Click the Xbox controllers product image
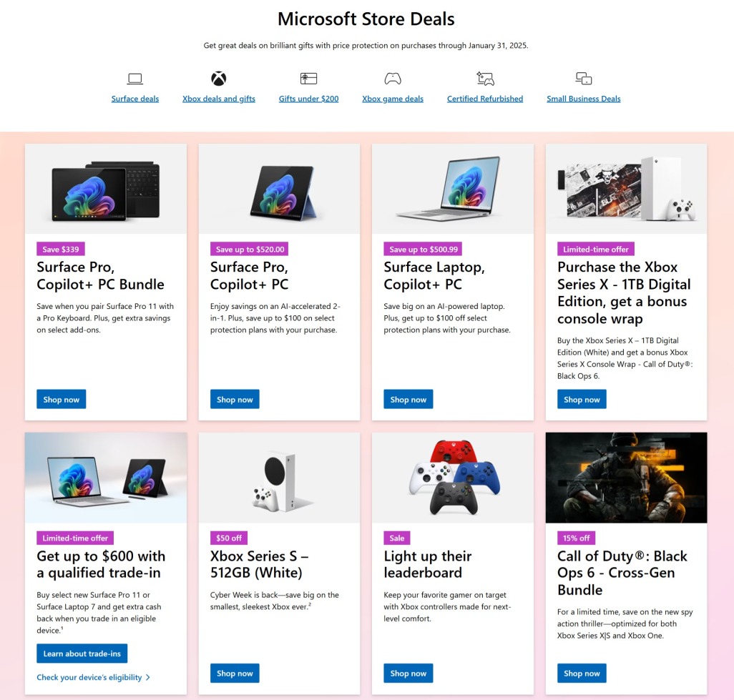Image resolution: width=734 pixels, height=700 pixels. pyautogui.click(x=452, y=477)
